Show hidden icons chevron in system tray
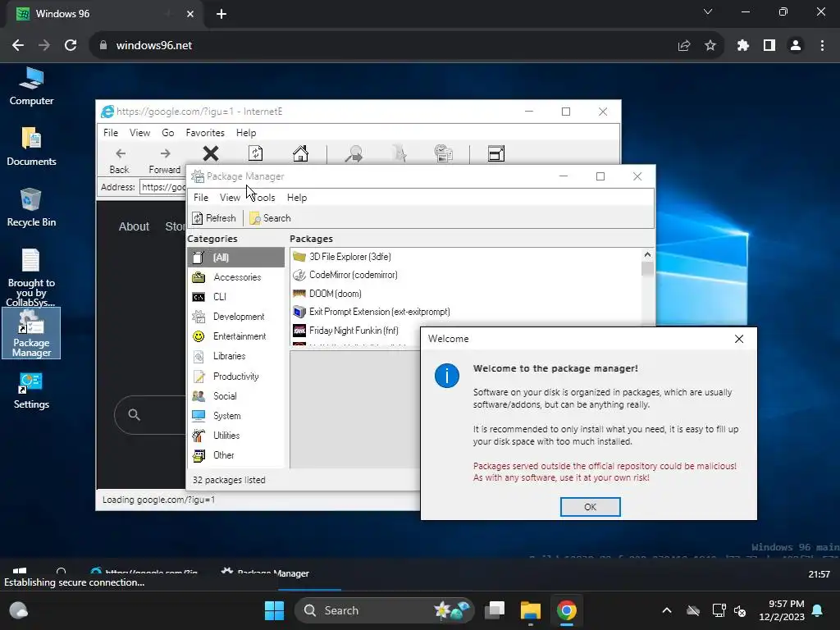The height and width of the screenshot is (630, 840). pos(667,610)
